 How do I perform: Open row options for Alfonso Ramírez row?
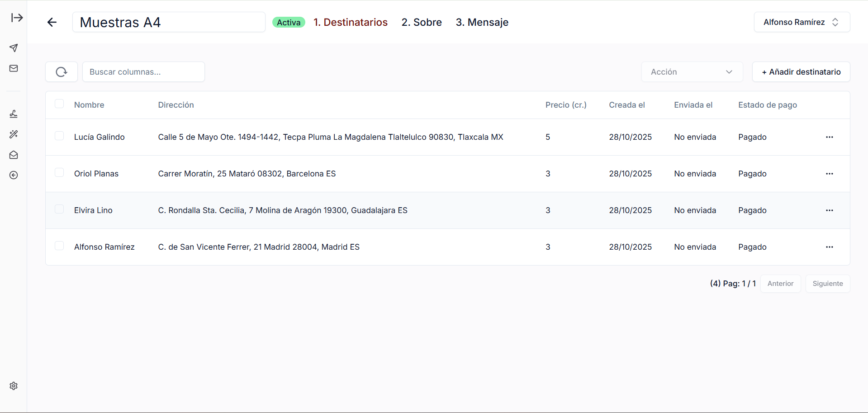(x=829, y=247)
